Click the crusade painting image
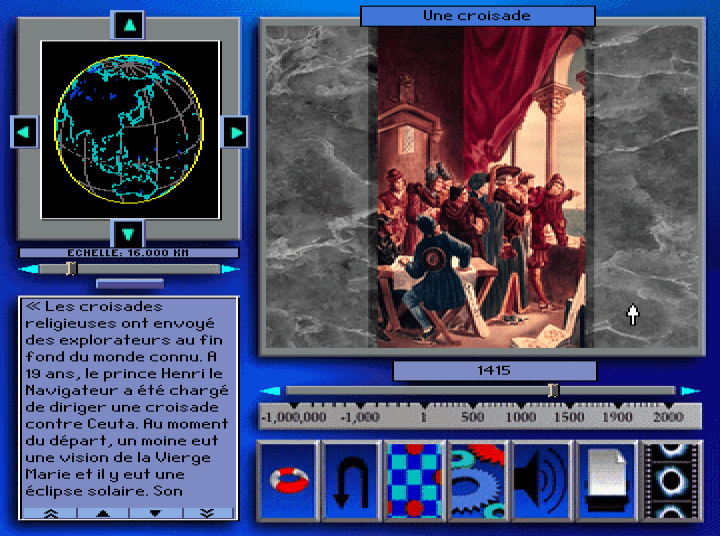 [x=481, y=187]
